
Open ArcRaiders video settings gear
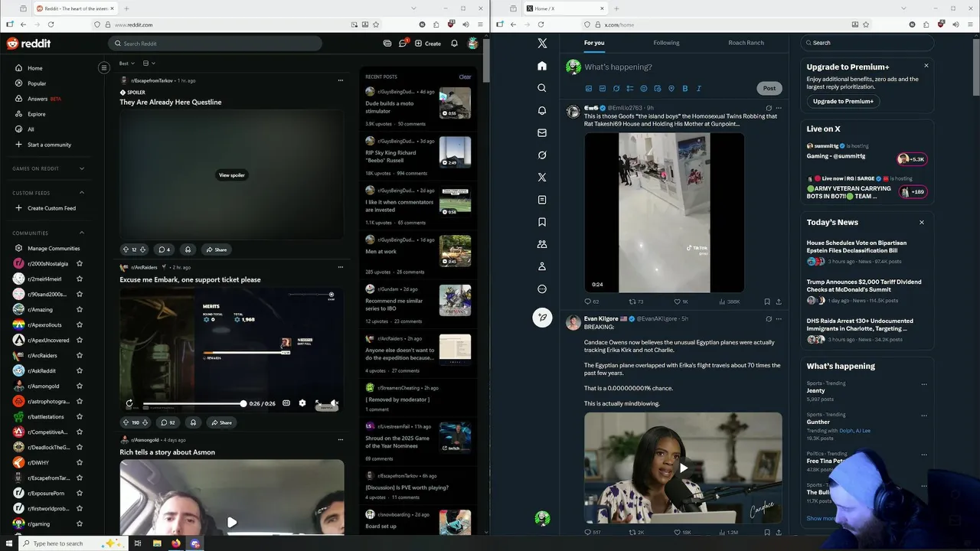(302, 403)
